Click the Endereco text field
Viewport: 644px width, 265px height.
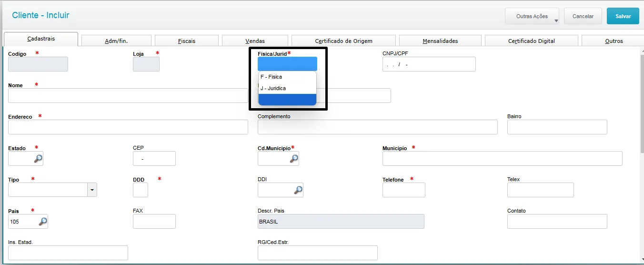pos(128,127)
